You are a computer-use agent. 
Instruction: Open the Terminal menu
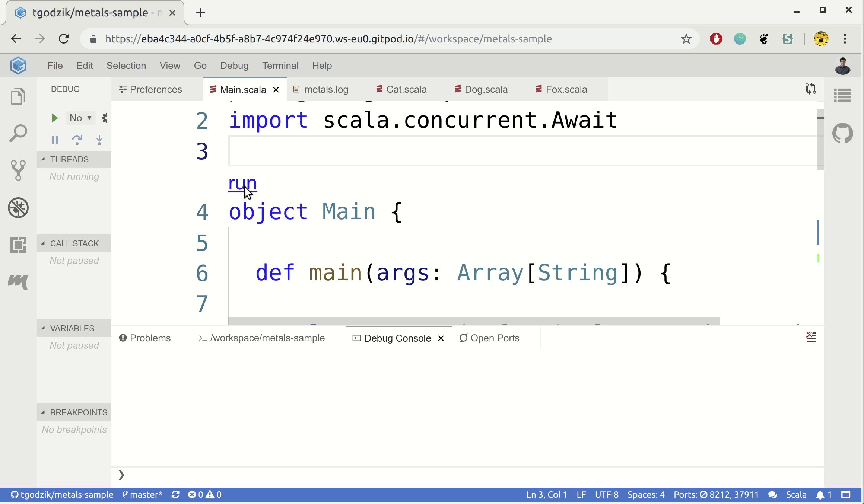point(280,66)
